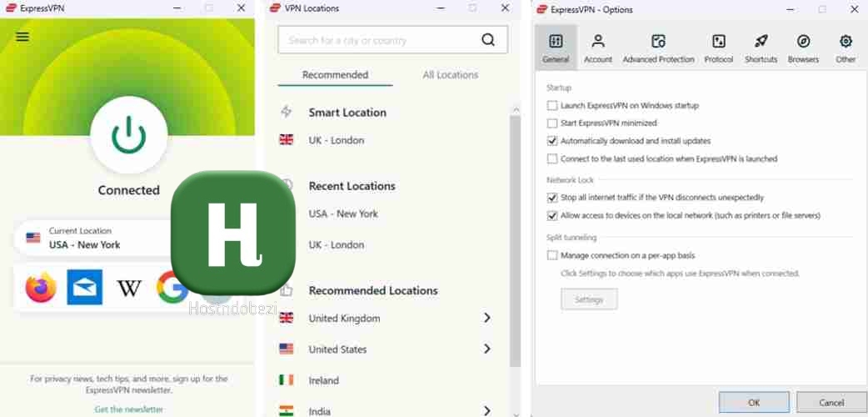Uncheck Automatically download and install updates
The width and height of the screenshot is (868, 417).
552,141
